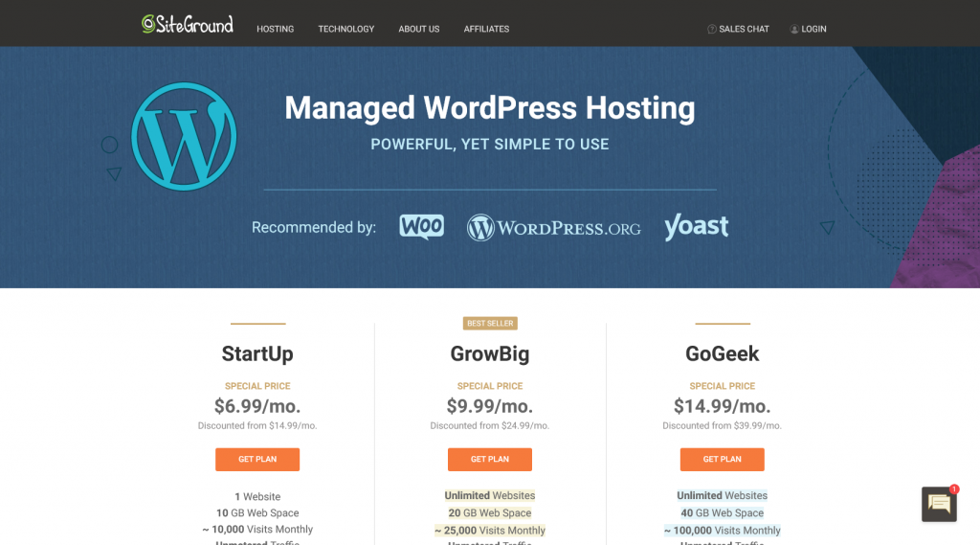Start a Sales Chat
Image resolution: width=980 pixels, height=545 pixels.
(738, 29)
